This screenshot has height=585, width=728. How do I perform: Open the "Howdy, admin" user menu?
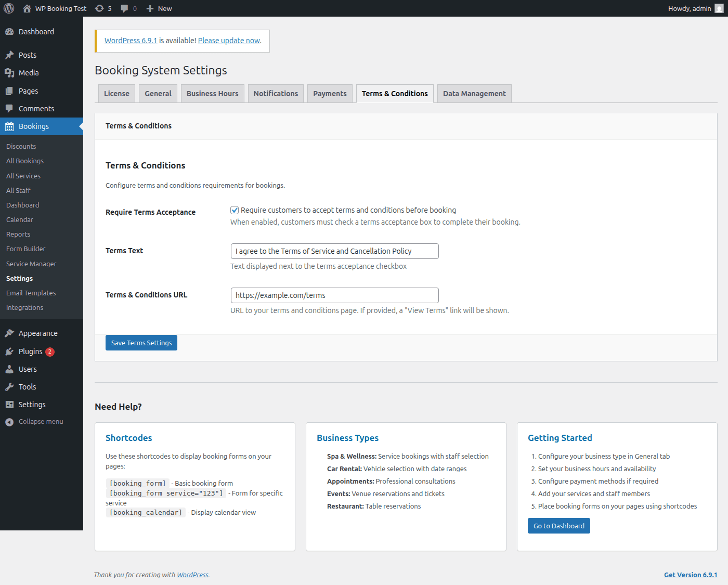click(x=690, y=8)
